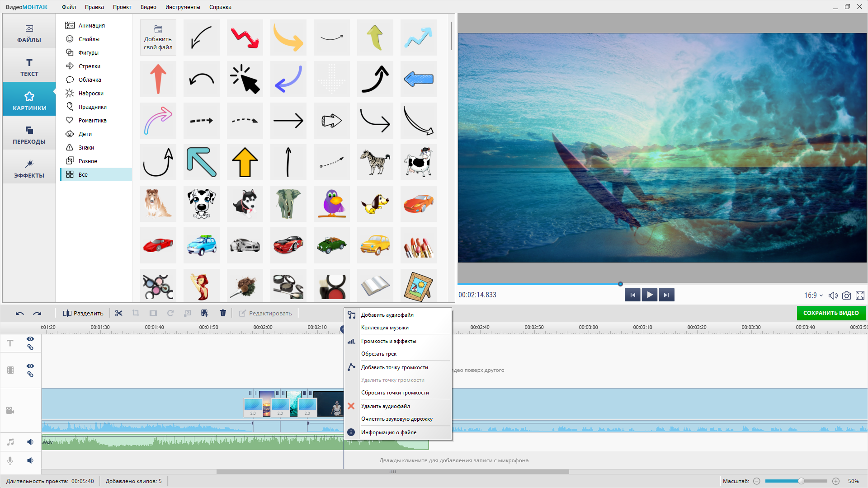
Task: Open the Инструменты menu
Action: click(183, 7)
